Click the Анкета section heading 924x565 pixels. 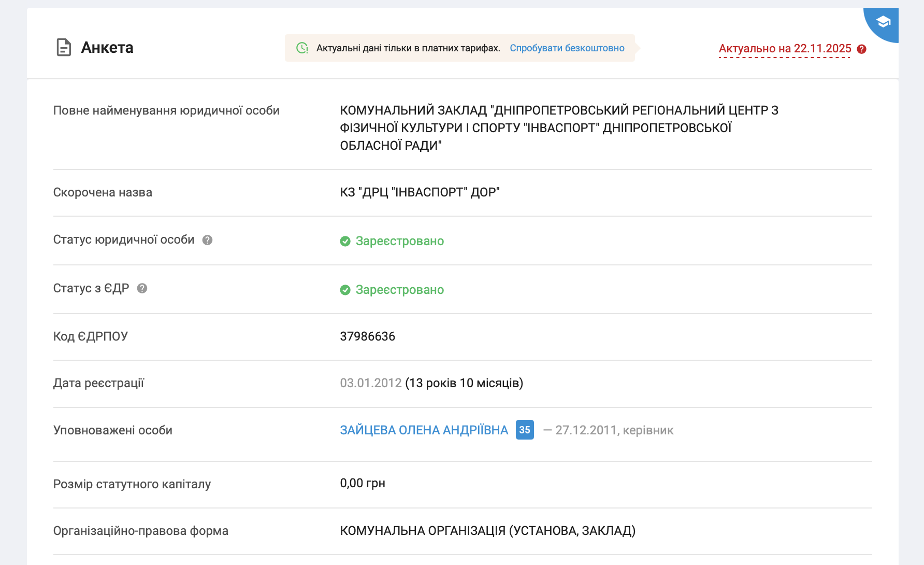click(107, 48)
